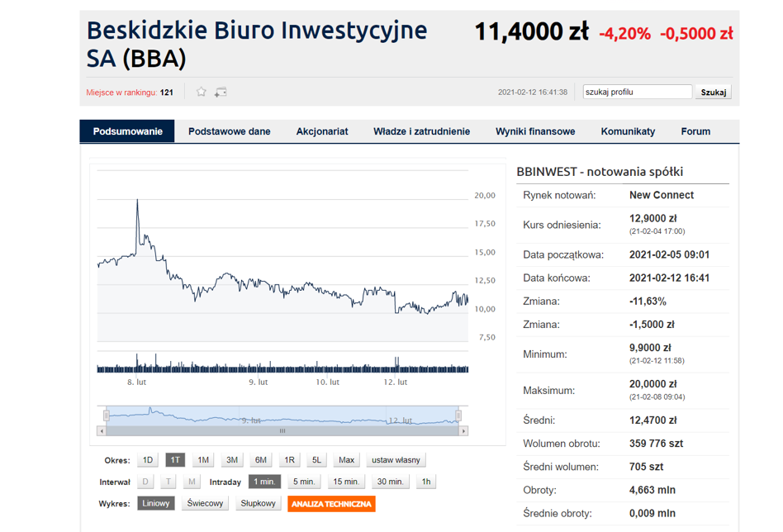Screen dimensions: 783x532
Task: Click the Beskidzkie Biuro Inwestycyjne SA heading
Action: [x=257, y=44]
